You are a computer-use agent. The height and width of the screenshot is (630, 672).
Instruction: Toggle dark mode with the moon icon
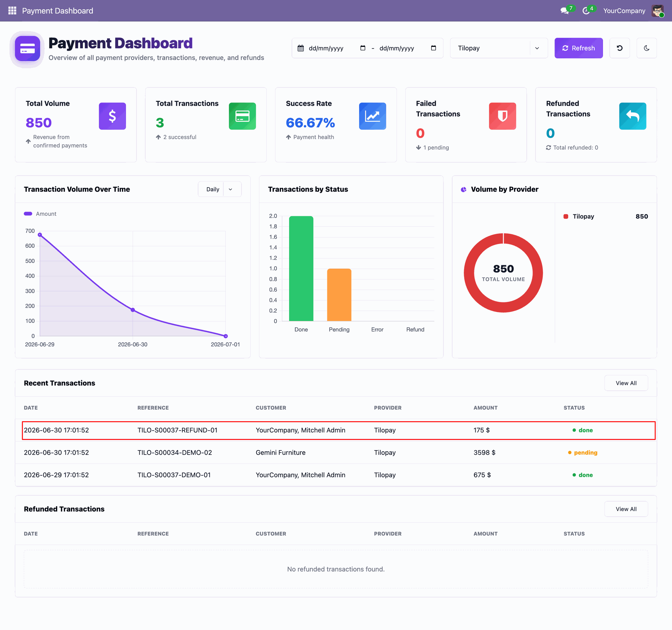coord(646,48)
